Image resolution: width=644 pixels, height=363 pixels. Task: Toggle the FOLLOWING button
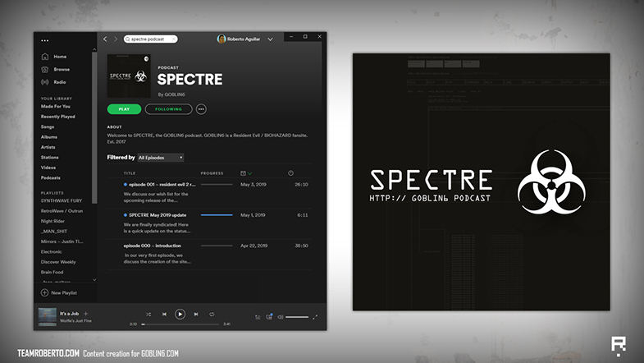pos(168,109)
